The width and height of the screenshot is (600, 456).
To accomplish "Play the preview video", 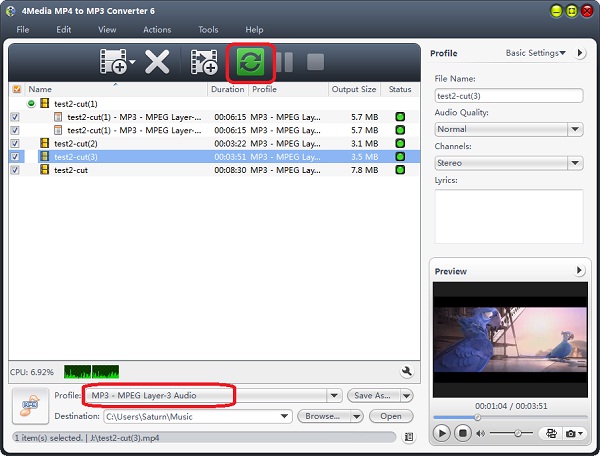I will pos(443,433).
